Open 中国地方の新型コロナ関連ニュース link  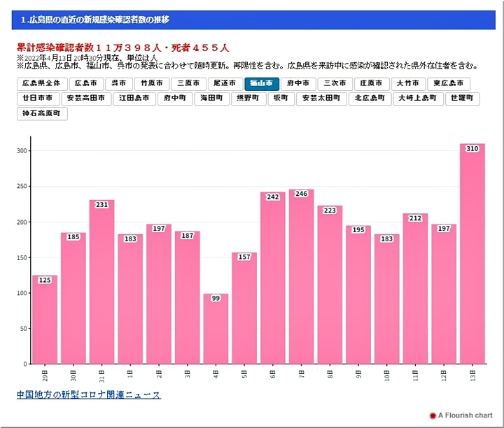88,395
